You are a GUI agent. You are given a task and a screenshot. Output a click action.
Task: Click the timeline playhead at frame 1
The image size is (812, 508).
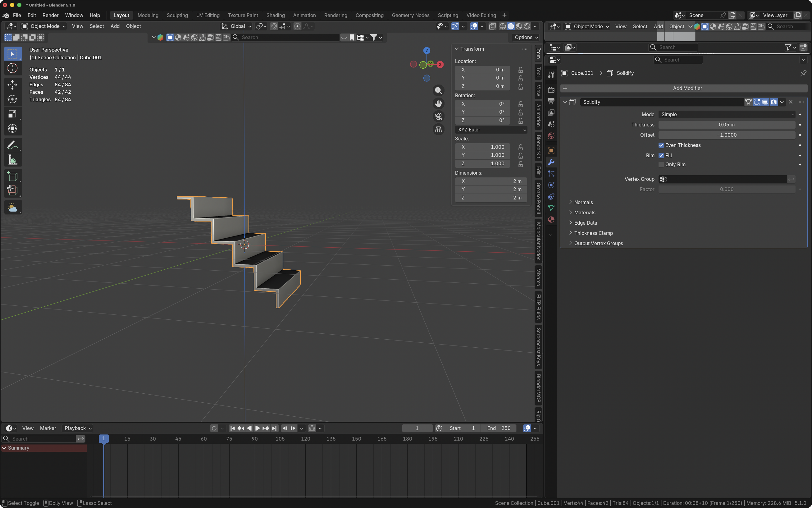103,439
